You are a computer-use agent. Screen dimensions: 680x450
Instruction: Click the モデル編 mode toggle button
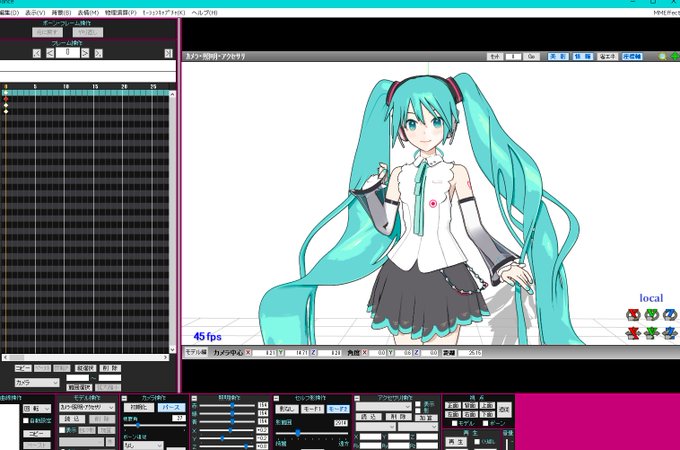coord(196,352)
